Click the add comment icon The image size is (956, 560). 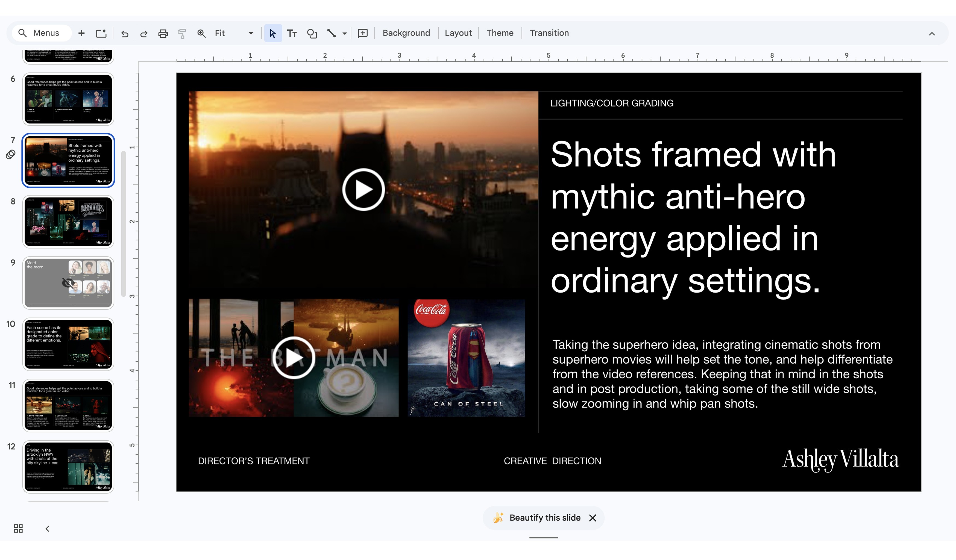click(x=363, y=33)
